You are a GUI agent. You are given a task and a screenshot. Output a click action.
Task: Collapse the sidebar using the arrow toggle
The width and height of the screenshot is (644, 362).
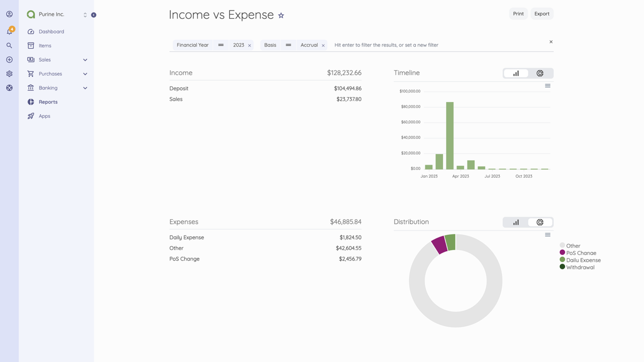pyautogui.click(x=93, y=15)
